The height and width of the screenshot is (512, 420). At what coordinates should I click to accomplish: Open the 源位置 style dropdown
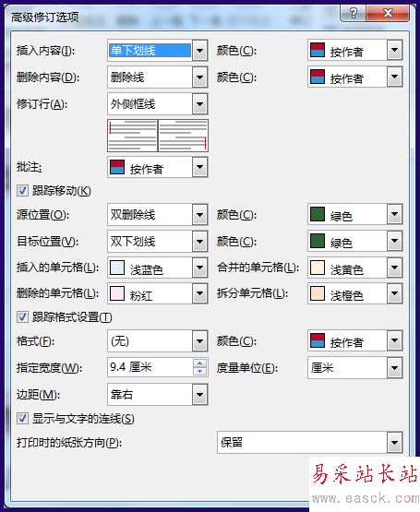pos(158,215)
